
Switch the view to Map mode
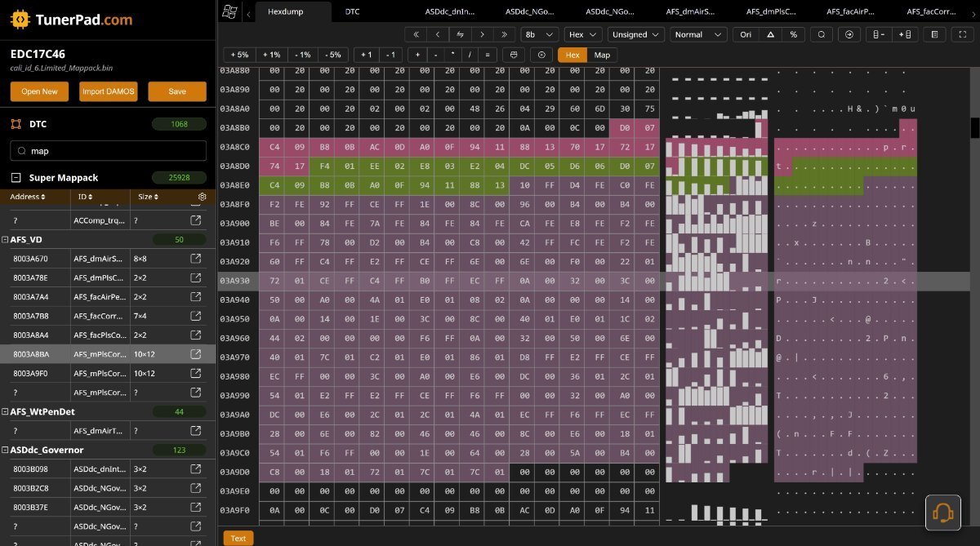(602, 55)
